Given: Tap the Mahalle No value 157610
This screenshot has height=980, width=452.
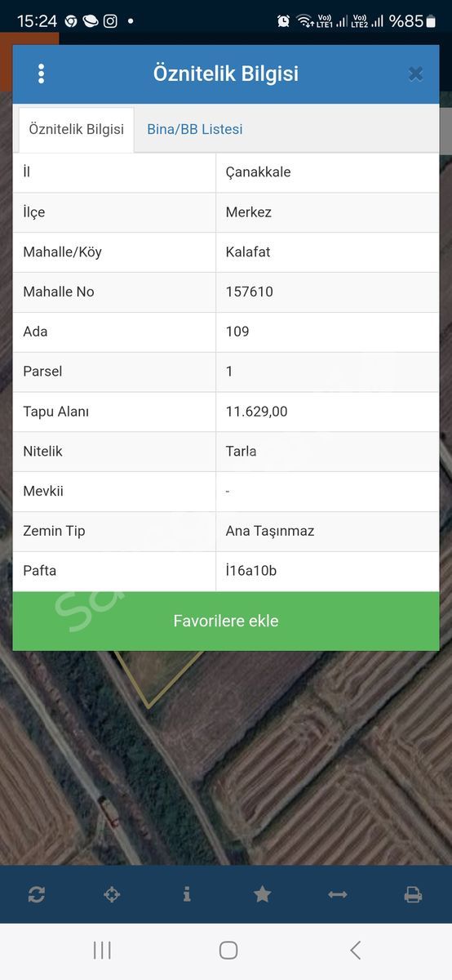Looking at the screenshot, I should point(250,292).
